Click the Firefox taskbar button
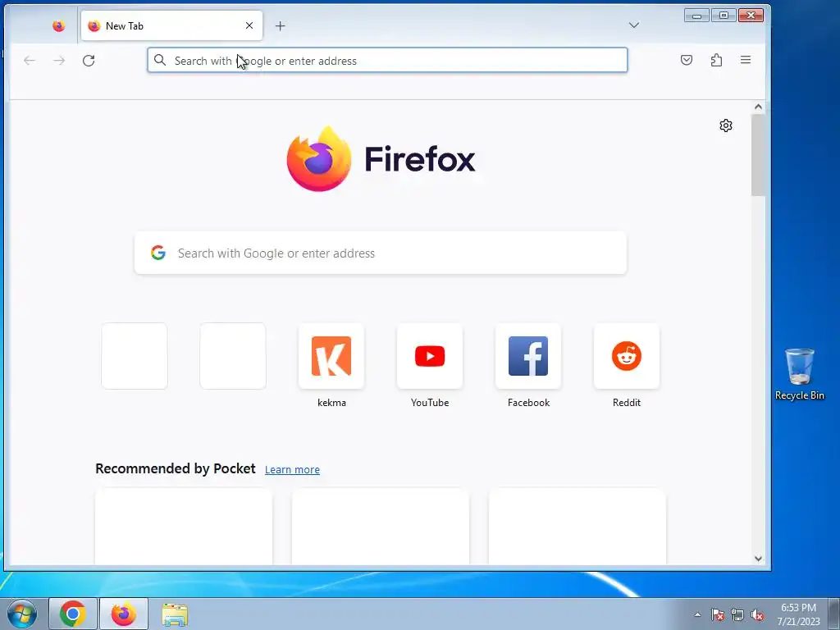840x630 pixels. pos(124,614)
